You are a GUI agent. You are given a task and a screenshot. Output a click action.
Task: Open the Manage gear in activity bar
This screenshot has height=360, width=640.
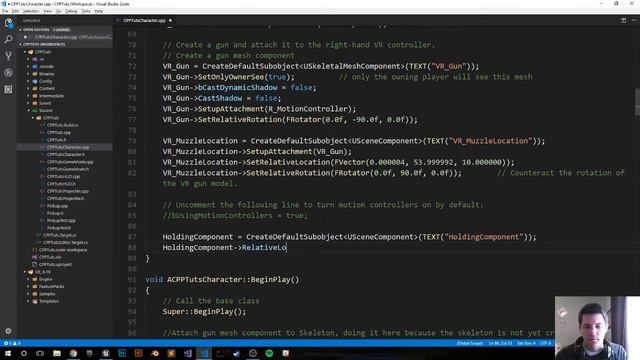(8, 331)
